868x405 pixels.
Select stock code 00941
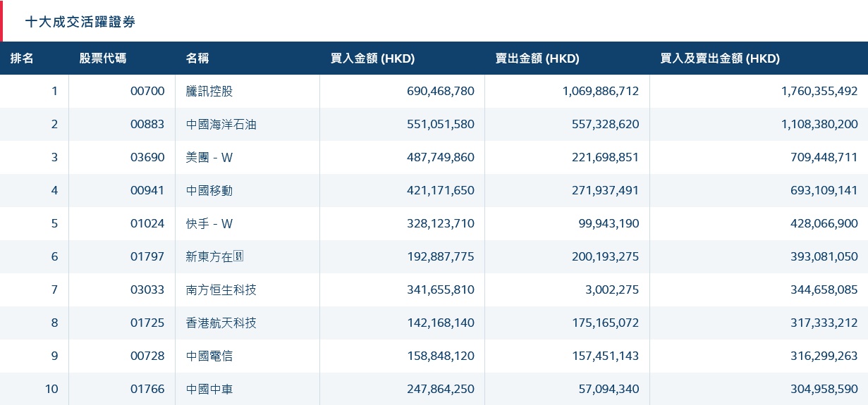[x=147, y=190]
